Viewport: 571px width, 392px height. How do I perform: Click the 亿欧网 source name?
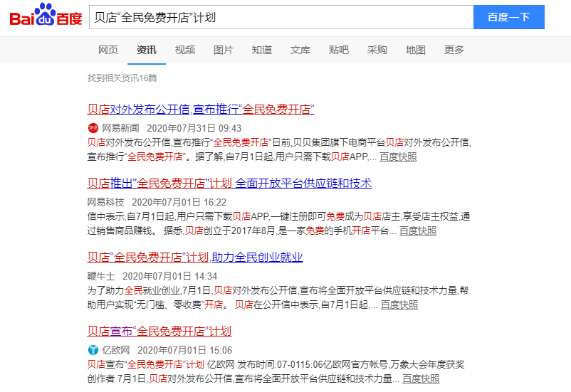pyautogui.click(x=116, y=350)
